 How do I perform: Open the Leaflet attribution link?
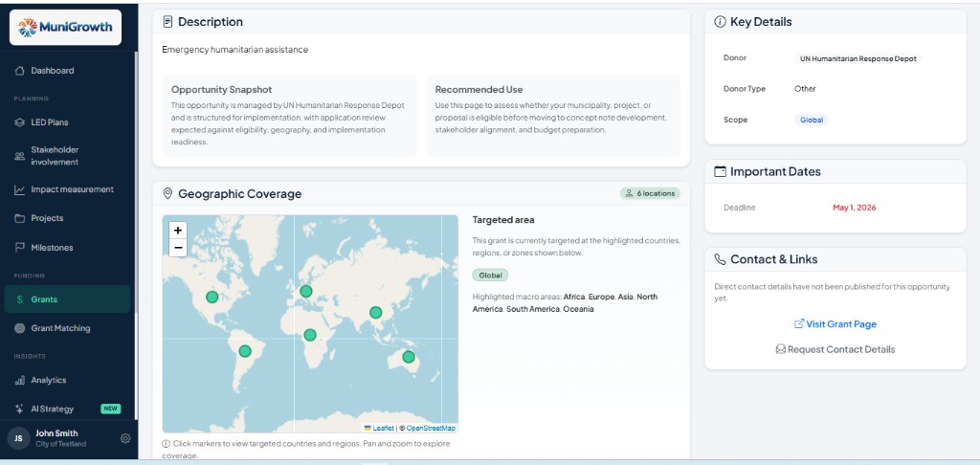point(383,428)
